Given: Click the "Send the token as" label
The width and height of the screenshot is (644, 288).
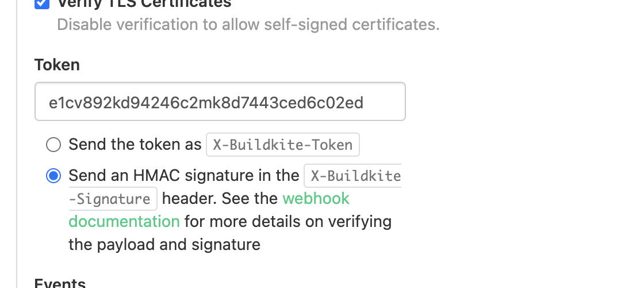Looking at the screenshot, I should click(x=135, y=145).
